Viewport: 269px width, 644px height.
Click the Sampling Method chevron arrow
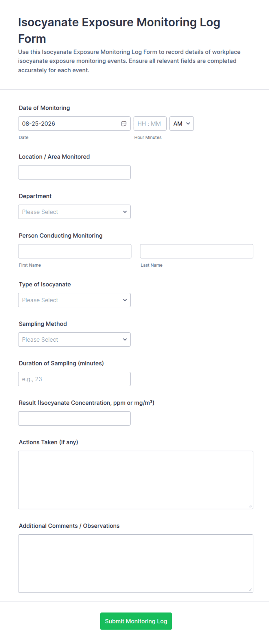[125, 339]
